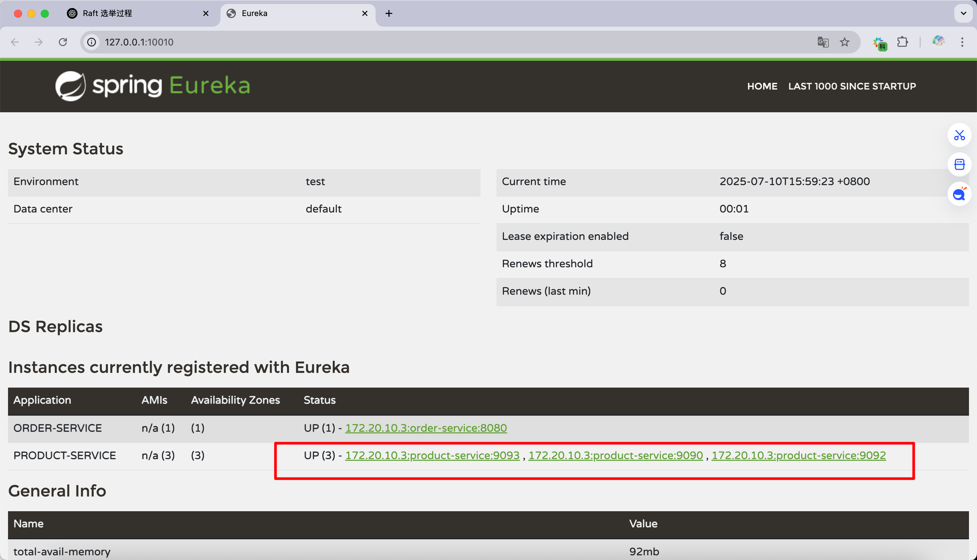Click the AMIs column header
The height and width of the screenshot is (560, 977).
(x=154, y=400)
